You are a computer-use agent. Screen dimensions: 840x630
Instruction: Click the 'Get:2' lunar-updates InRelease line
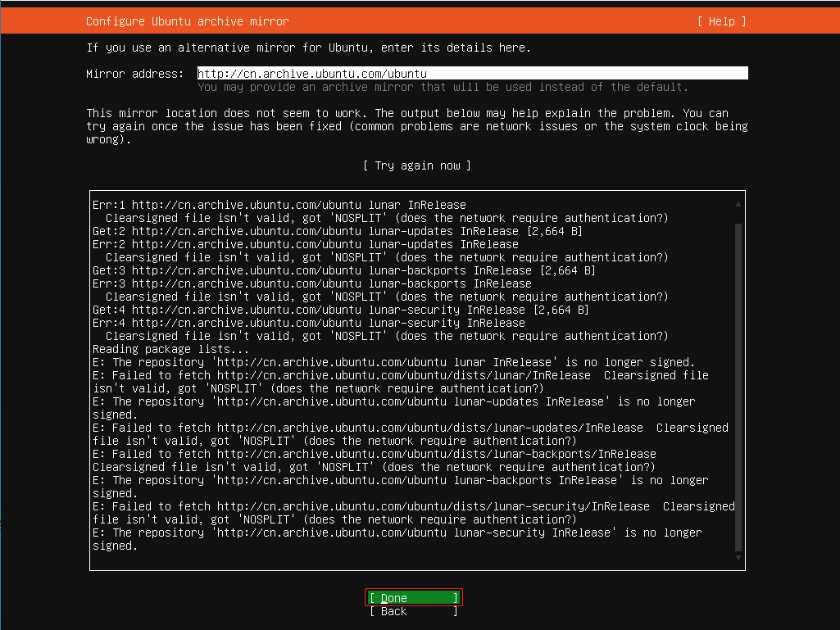coord(338,231)
